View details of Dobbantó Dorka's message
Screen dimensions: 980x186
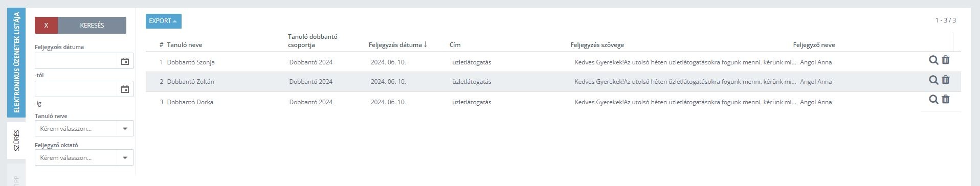coord(933,100)
